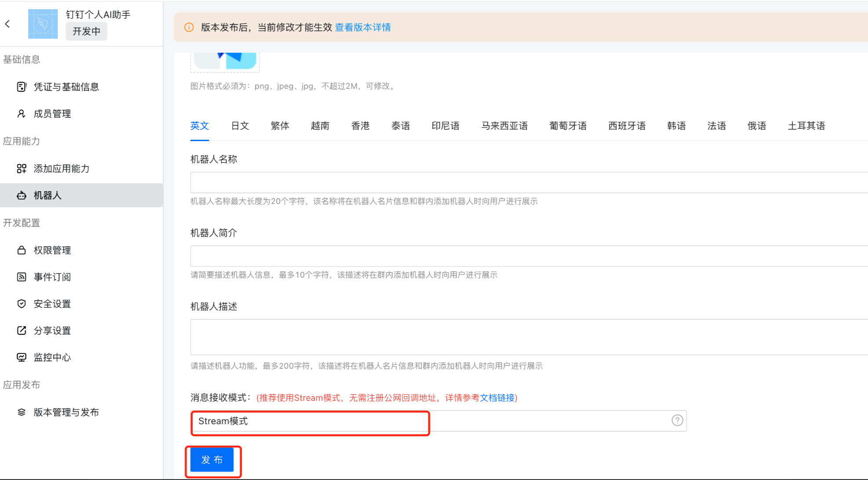868x480 pixels.
Task: Click the help question mark icon
Action: [677, 421]
